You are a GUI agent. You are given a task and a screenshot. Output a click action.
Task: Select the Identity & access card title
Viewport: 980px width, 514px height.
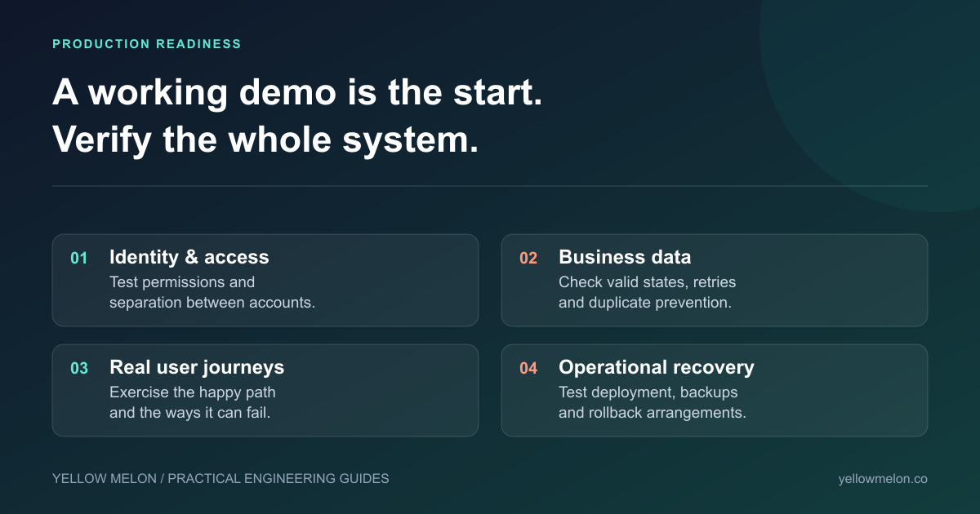(189, 257)
